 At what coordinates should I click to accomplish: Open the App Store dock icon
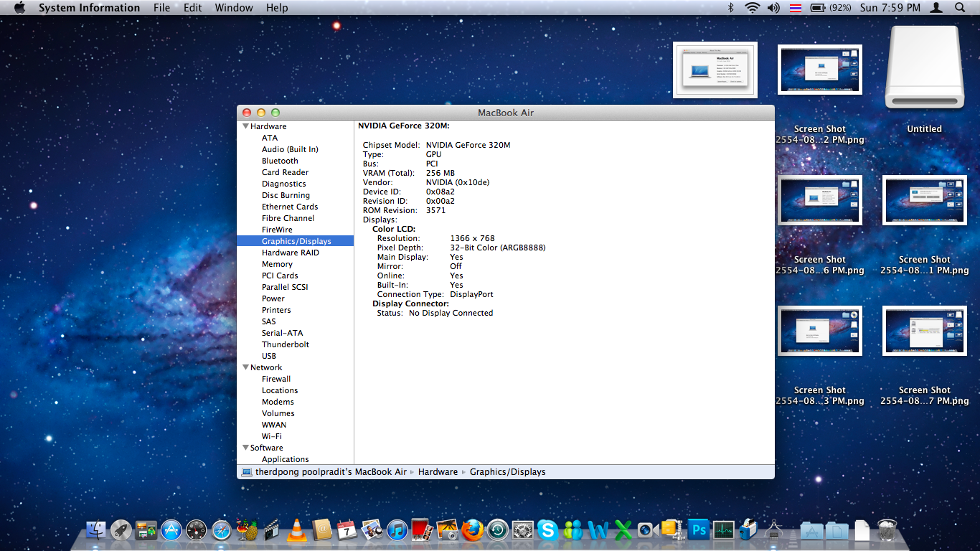click(171, 530)
